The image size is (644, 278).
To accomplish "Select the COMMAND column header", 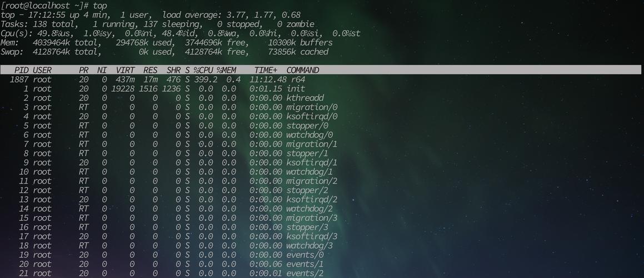I will 303,70.
